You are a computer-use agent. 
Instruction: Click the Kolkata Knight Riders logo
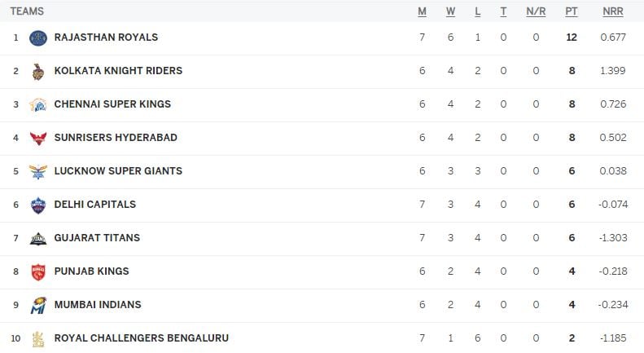point(37,72)
